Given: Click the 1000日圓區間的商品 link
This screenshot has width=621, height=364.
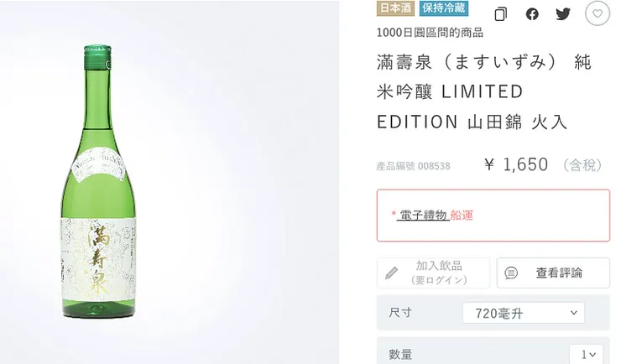Looking at the screenshot, I should click(430, 33).
